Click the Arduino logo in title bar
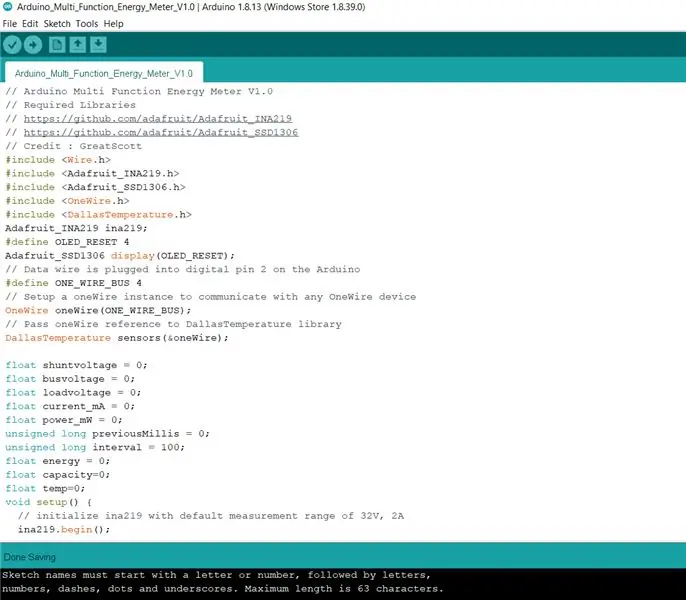The height and width of the screenshot is (600, 686). [7, 7]
